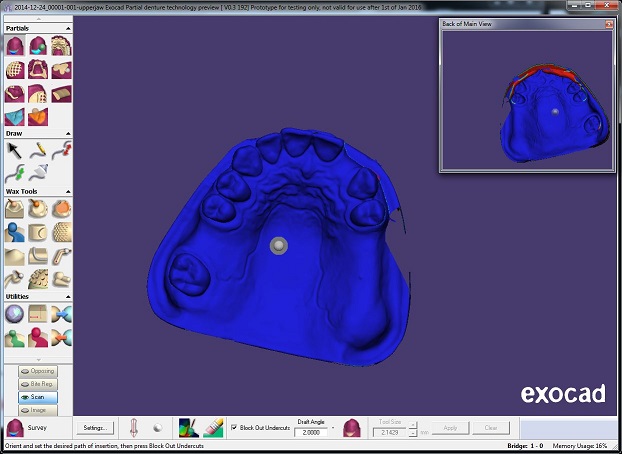
Task: Toggle Scan visibility
Action: (x=38, y=397)
